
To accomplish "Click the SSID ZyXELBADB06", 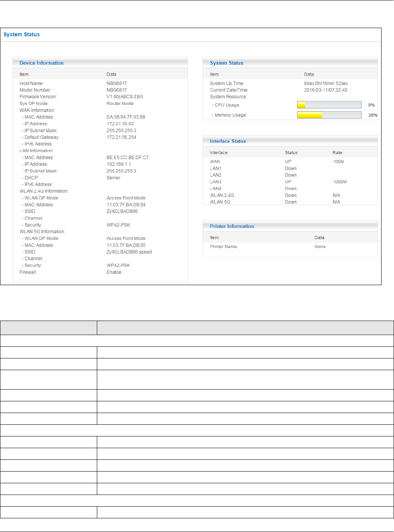I will pyautogui.click(x=122, y=211).
